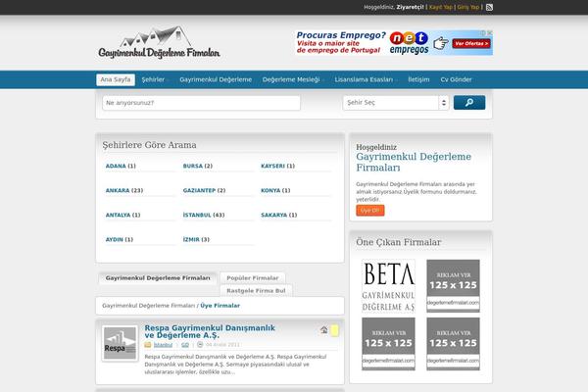The width and height of the screenshot is (588, 392).
Task: Click the yellow note icon on Respa listing
Action: point(334,330)
